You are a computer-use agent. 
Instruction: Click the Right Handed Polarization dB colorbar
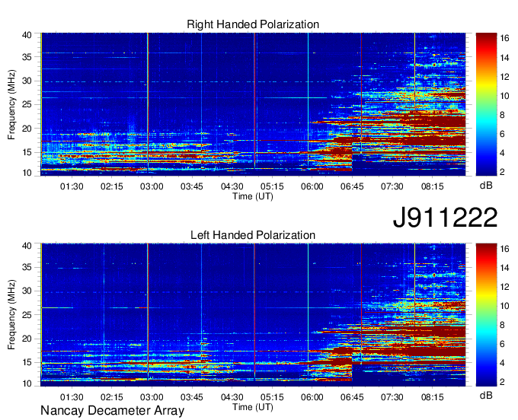coord(486,104)
